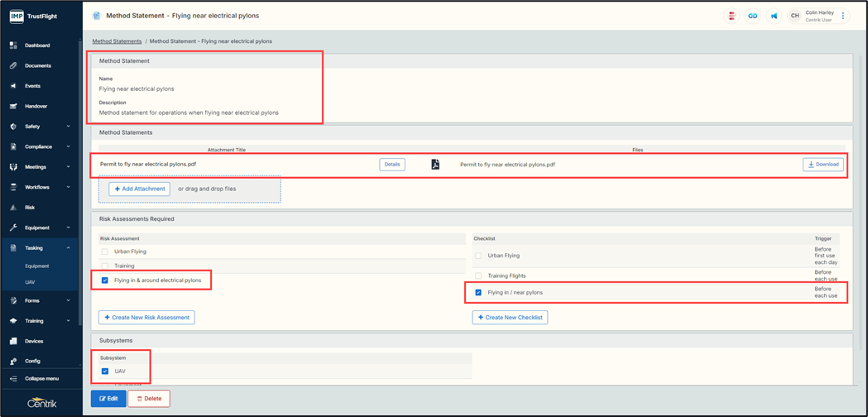Click the Method Statements breadcrumb link
Viewport: 868px width, 417px height.
(x=117, y=41)
